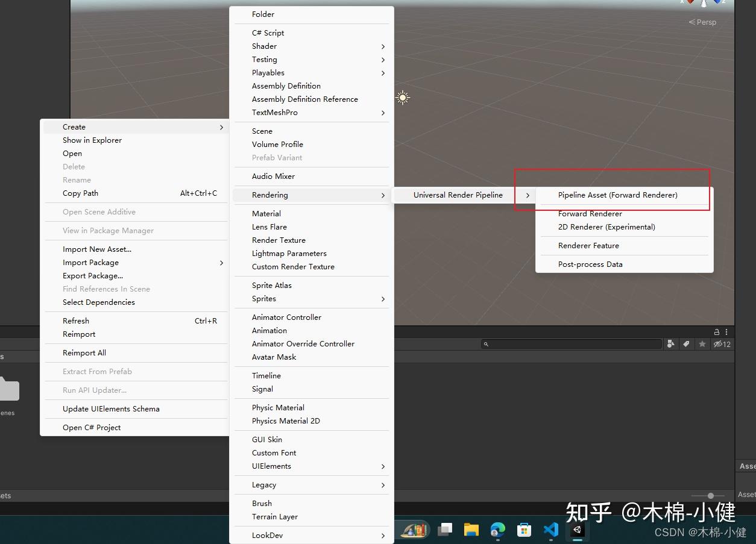Select the favorites star icon

coord(702,344)
